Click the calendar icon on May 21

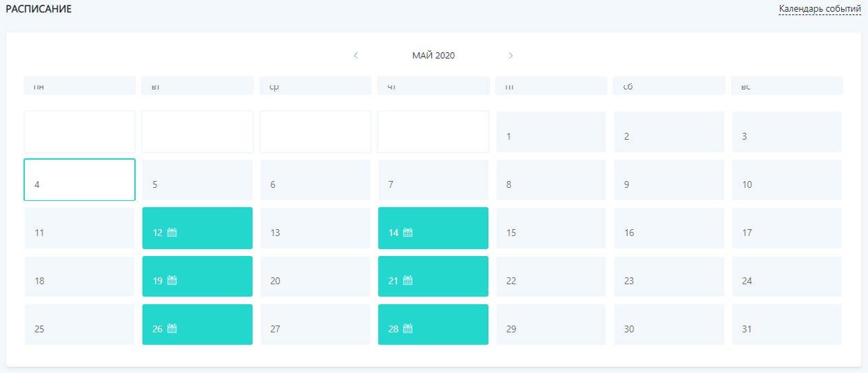click(408, 281)
